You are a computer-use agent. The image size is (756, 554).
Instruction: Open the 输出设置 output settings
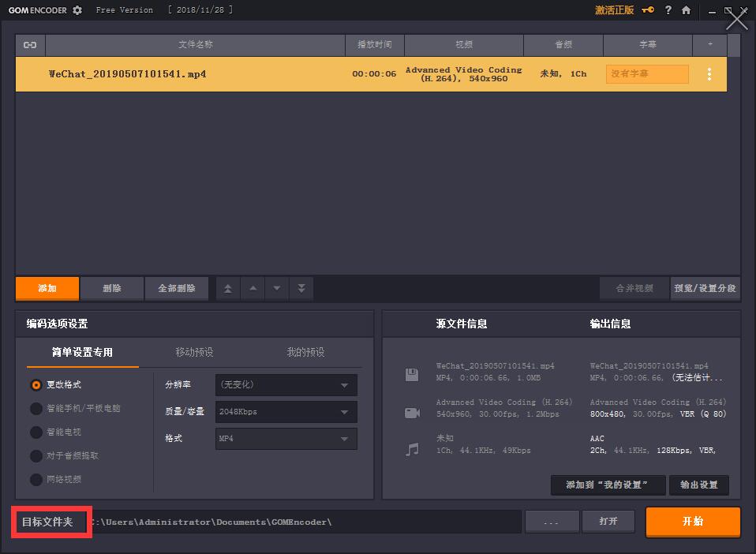[x=699, y=485]
